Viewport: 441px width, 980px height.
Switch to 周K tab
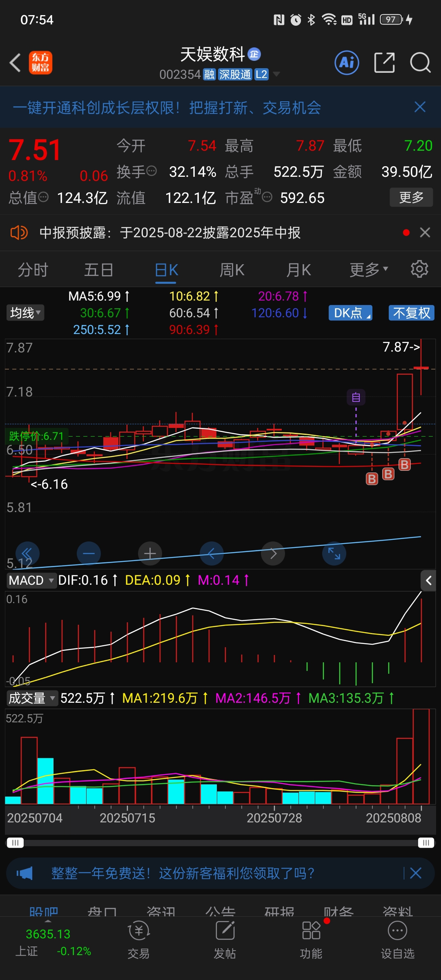(x=232, y=270)
